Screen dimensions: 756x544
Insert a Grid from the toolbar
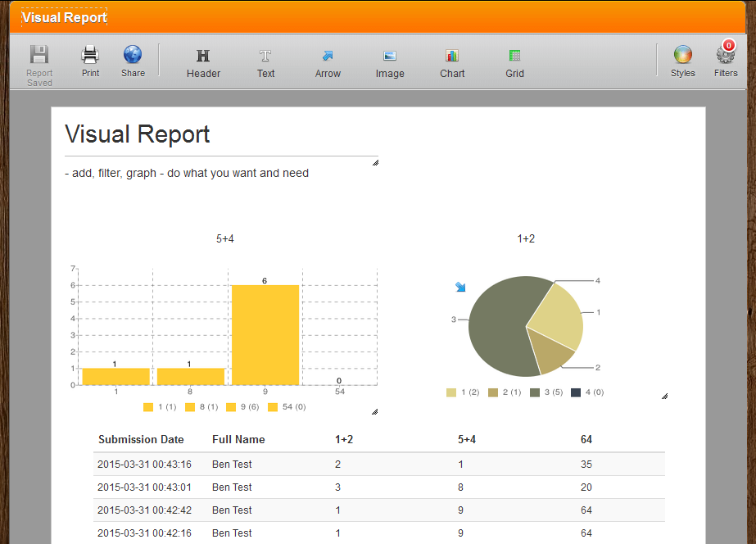(514, 57)
